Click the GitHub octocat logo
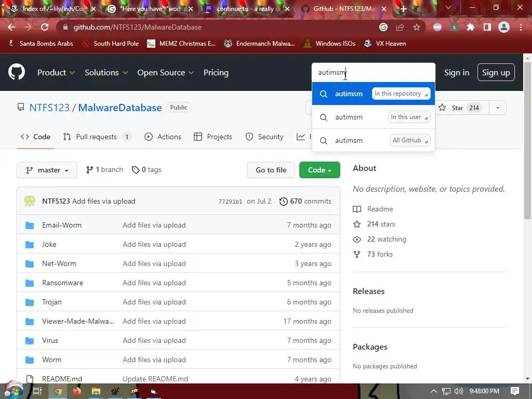 16,72
